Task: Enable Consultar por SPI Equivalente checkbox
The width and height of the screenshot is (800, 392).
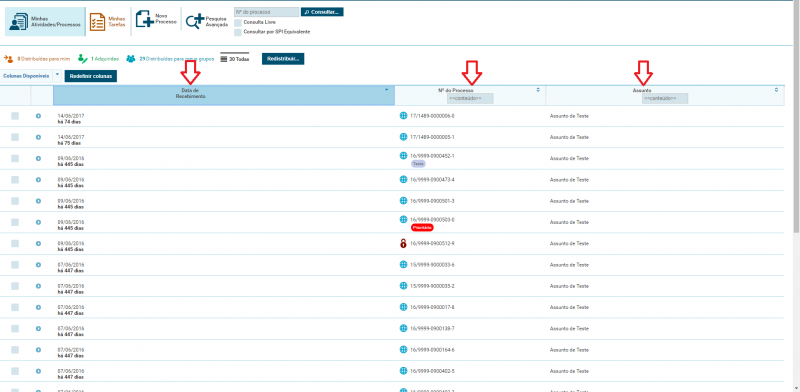Action: click(238, 32)
